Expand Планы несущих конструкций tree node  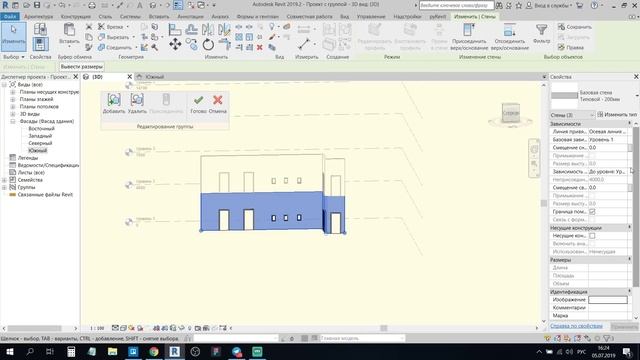[13, 92]
